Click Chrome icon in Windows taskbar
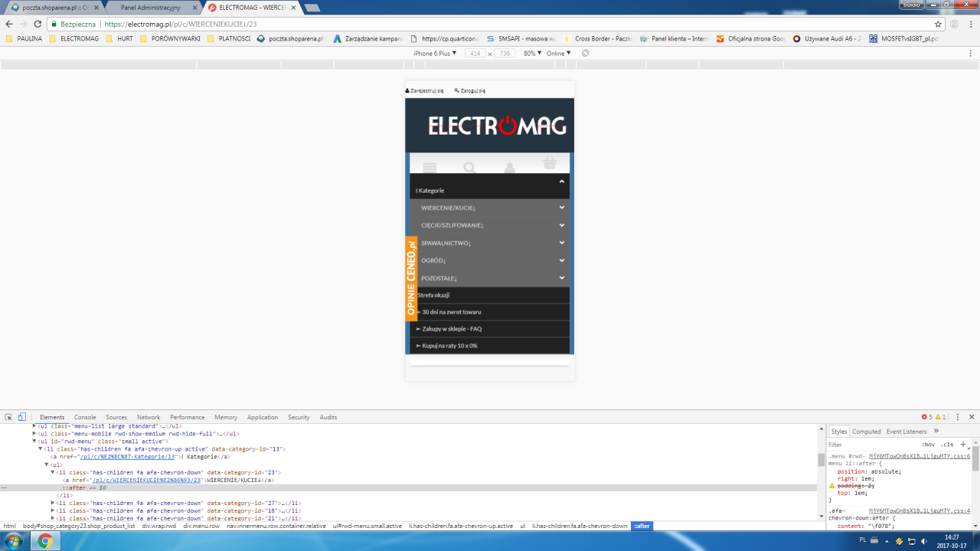980x551 pixels. pyautogui.click(x=45, y=540)
